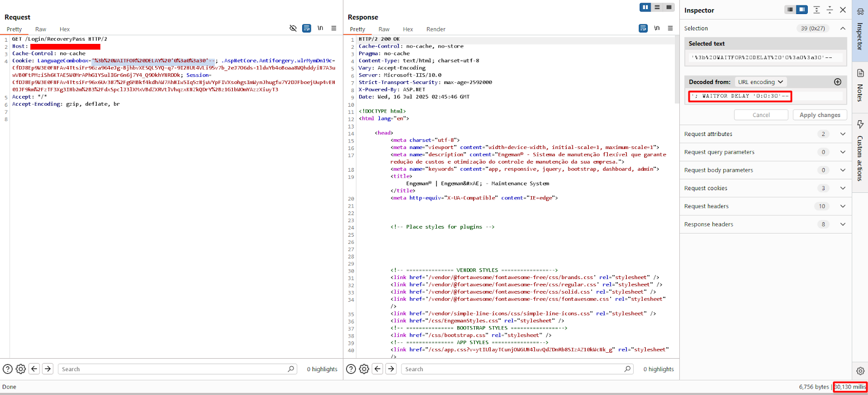Image resolution: width=868 pixels, height=395 pixels.
Task: Click 'GET /Login/RecoveryPass HTTP/2' request line
Action: click(60, 39)
